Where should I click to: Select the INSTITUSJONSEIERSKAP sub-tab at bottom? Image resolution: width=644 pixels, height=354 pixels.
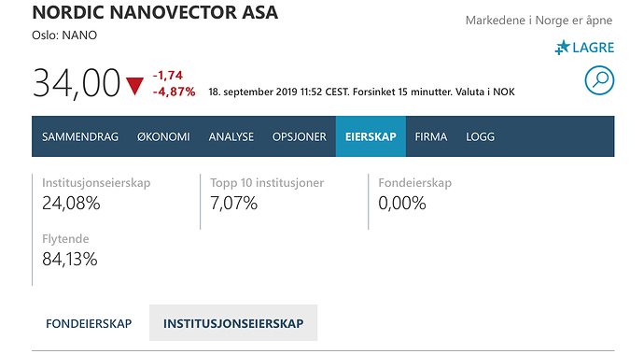click(x=233, y=323)
